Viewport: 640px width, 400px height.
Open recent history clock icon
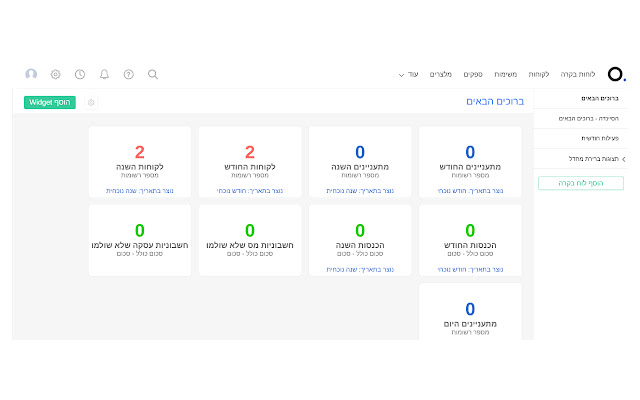point(80,74)
